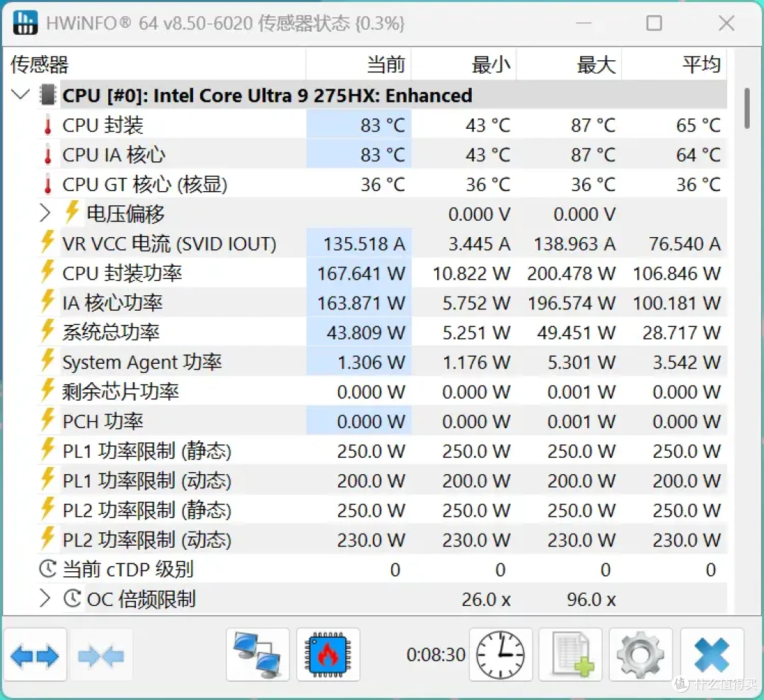Click clock icon beside 当前 cTDP 级别
The image size is (764, 700).
(48, 569)
